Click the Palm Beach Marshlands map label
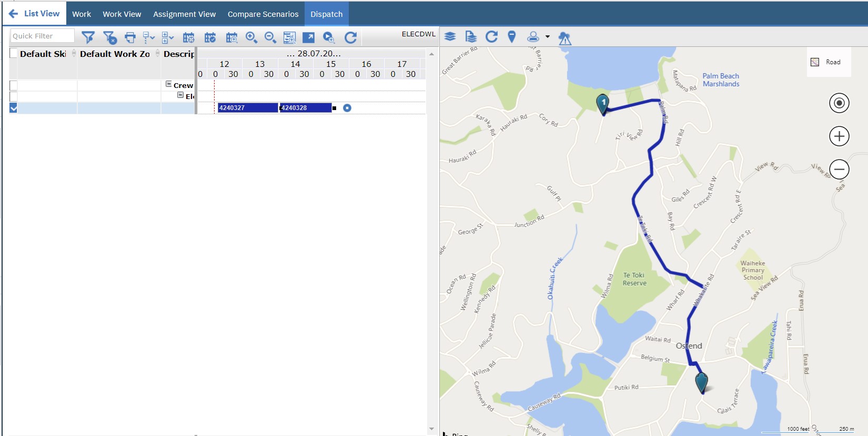Screen dimensions: 868x436 click(x=721, y=80)
